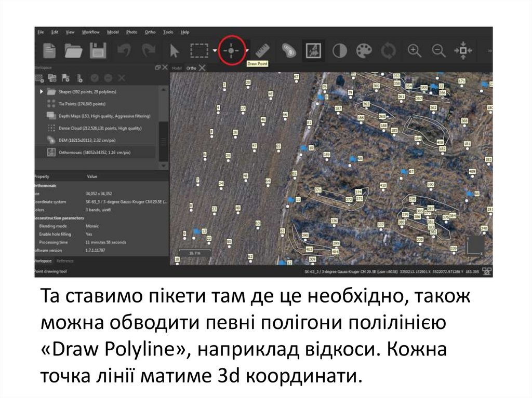
Task: Click Add Photos icon in Workspace toolbar
Action: [52, 78]
